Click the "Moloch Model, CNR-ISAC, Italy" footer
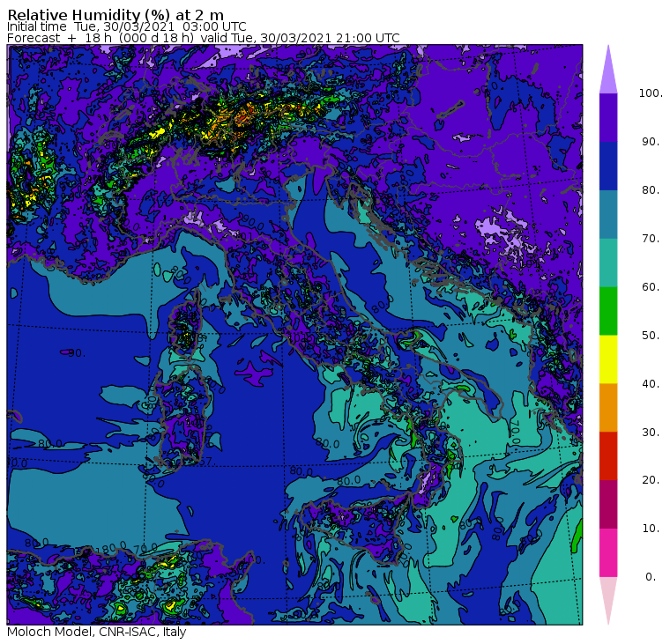 [97, 633]
